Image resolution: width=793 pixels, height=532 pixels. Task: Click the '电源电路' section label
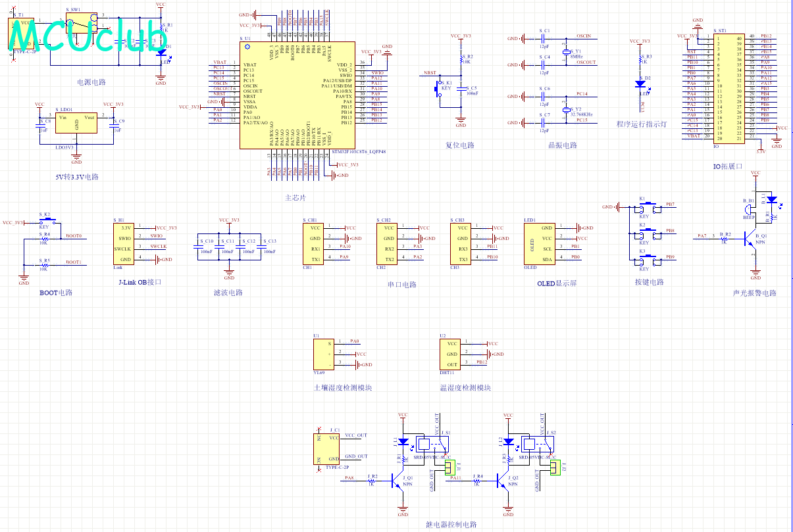[x=91, y=82]
